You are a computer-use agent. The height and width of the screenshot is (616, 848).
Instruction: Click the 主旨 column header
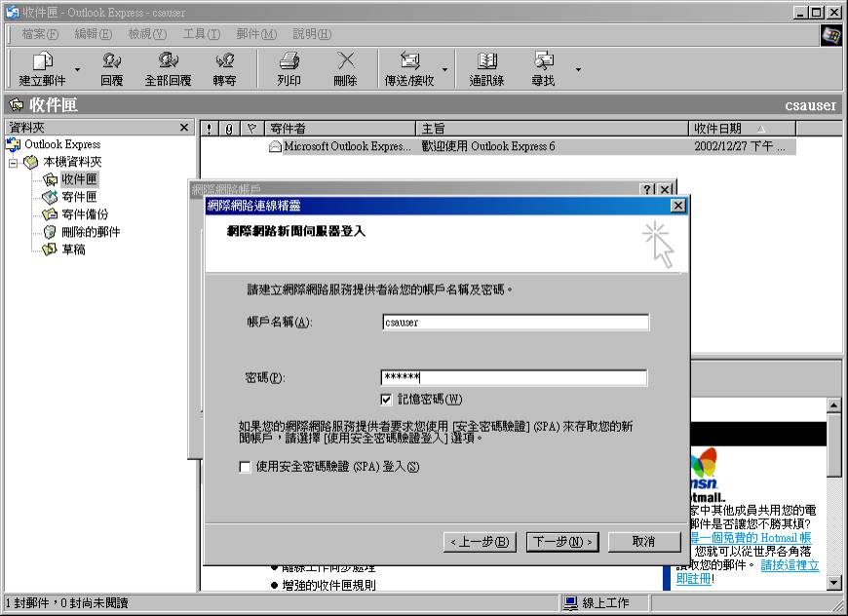coord(552,129)
